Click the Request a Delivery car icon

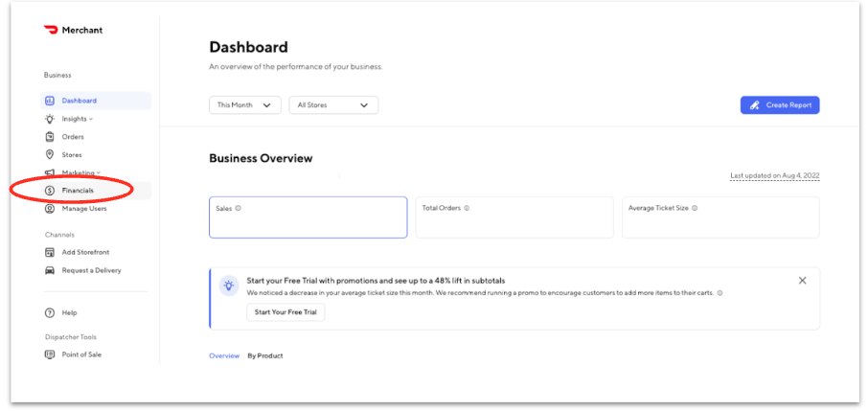click(50, 271)
